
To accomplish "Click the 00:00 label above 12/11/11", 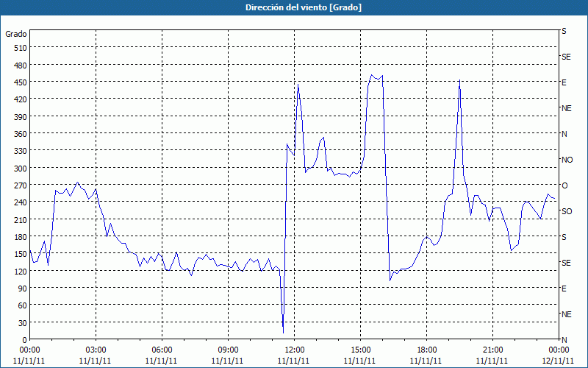I will click(x=559, y=350).
